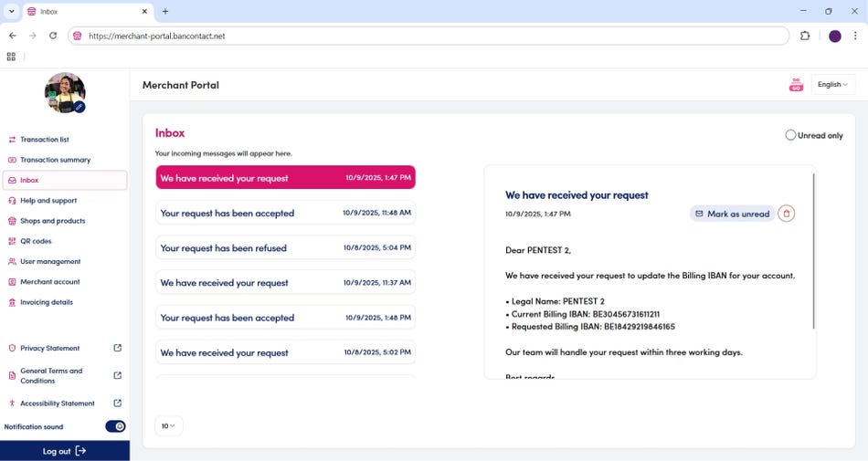This screenshot has height=461, width=868.
Task: Click the Invoicing details bank icon
Action: click(12, 302)
